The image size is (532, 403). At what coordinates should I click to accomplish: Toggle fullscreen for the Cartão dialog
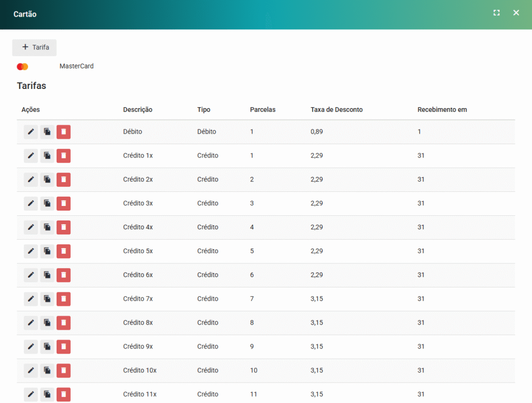click(x=497, y=13)
